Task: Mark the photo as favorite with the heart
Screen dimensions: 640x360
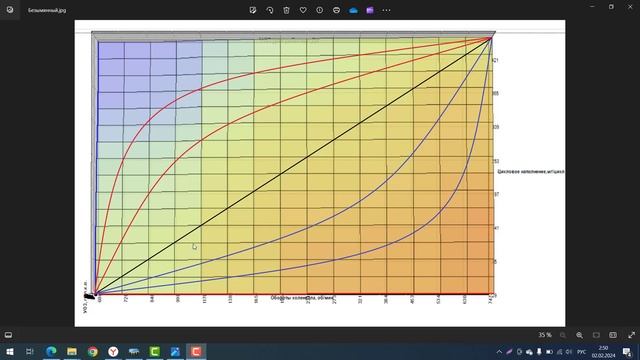Action: coord(303,10)
